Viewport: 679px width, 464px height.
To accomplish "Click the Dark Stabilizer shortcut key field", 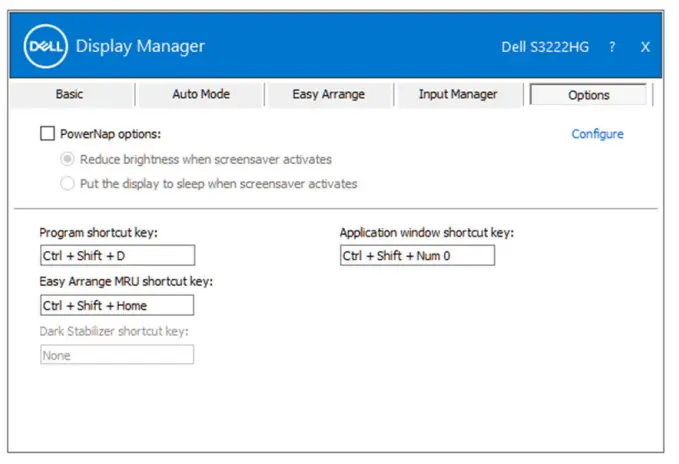I will 117,354.
